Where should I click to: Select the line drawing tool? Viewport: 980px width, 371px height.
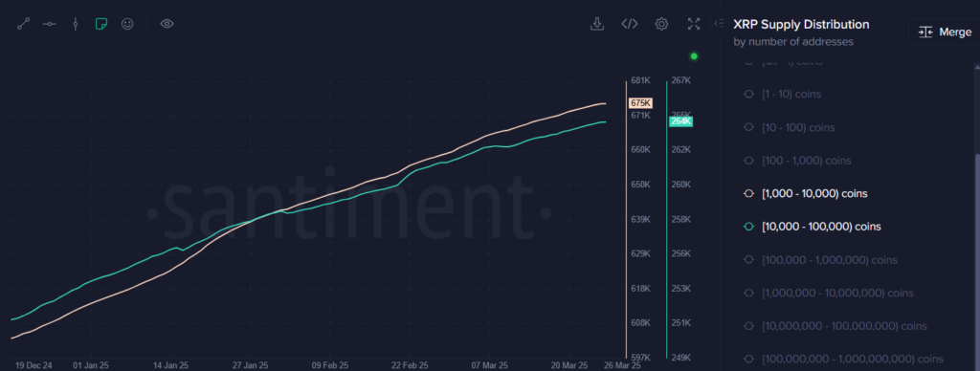(x=24, y=24)
